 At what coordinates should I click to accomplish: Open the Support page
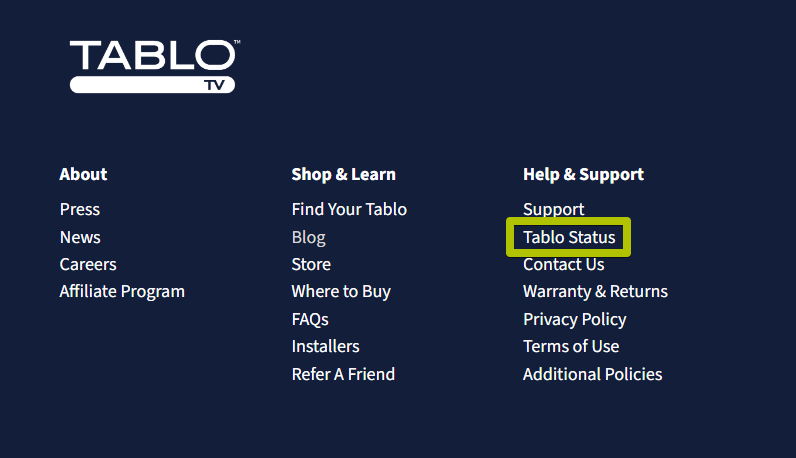click(553, 209)
